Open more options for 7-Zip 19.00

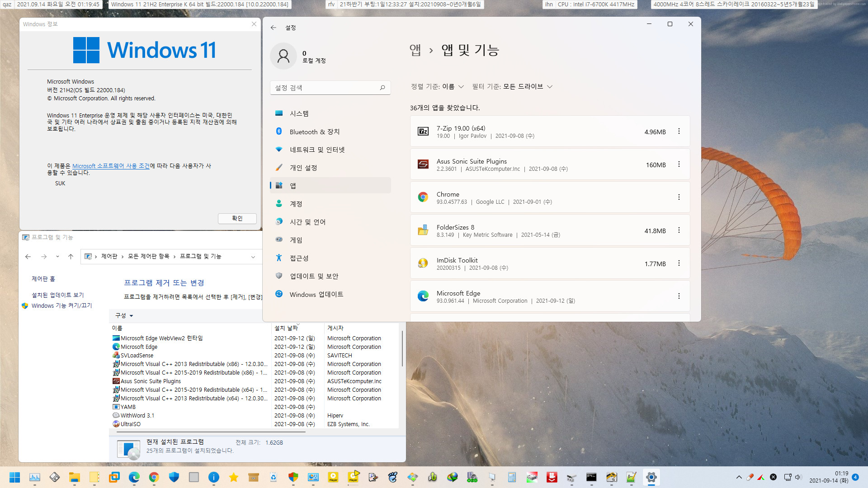tap(679, 131)
